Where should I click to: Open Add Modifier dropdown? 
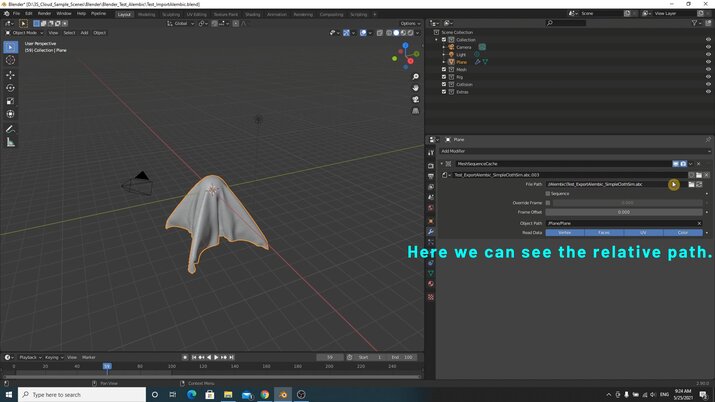click(575, 151)
